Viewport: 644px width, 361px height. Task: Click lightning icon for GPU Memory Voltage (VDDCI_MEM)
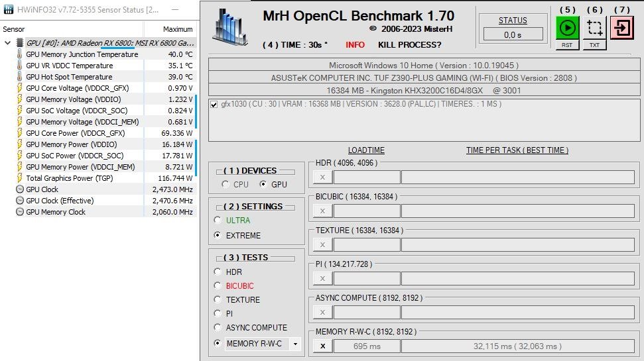pos(19,122)
